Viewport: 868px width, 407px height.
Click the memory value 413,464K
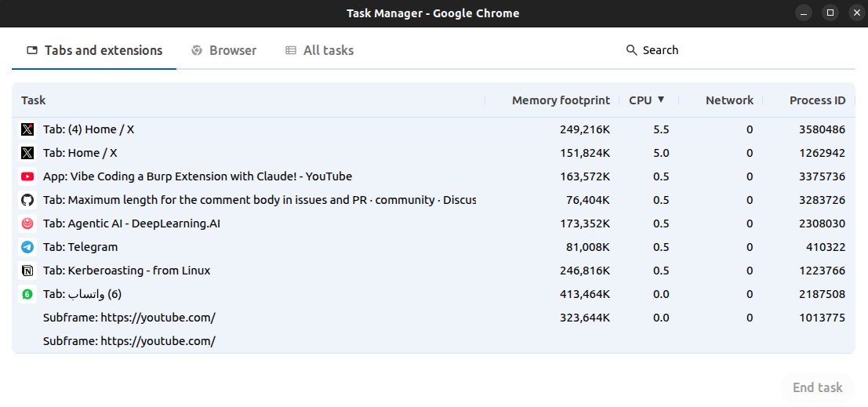(585, 294)
